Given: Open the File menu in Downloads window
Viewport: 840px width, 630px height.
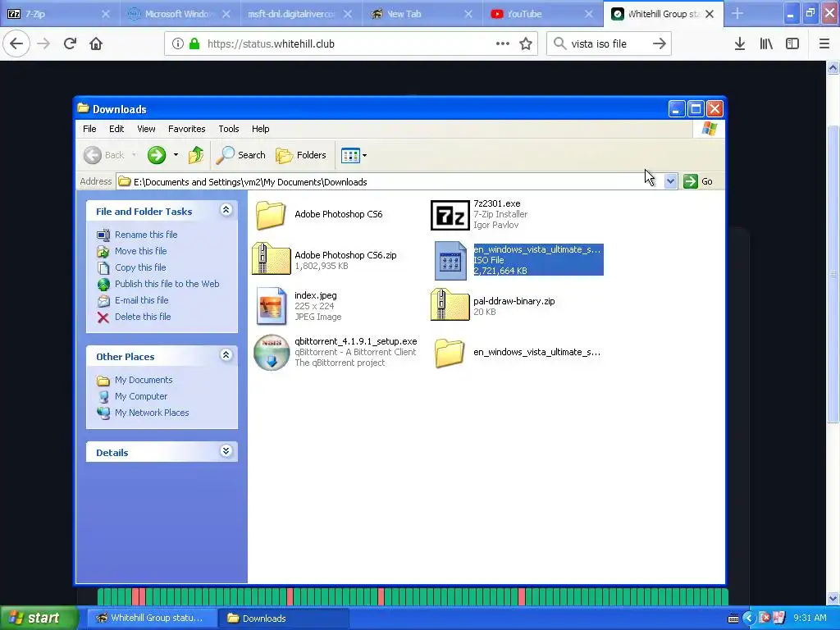Looking at the screenshot, I should point(89,129).
